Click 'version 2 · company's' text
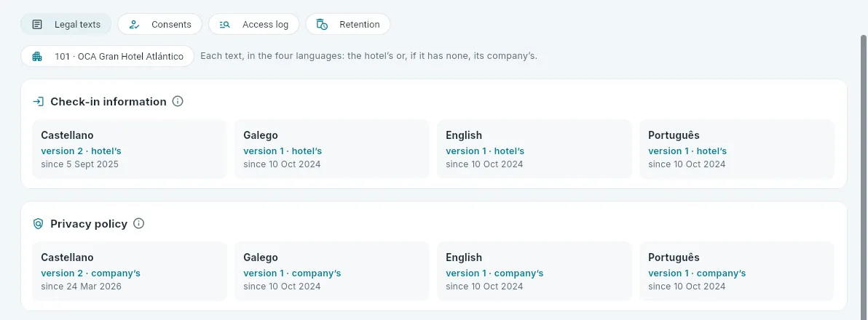The width and height of the screenshot is (868, 320). pyautogui.click(x=91, y=273)
